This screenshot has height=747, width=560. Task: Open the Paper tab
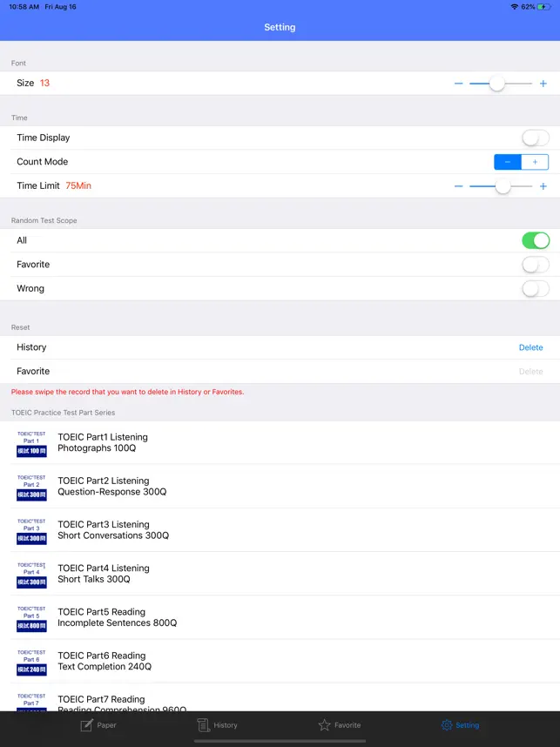pyautogui.click(x=98, y=725)
